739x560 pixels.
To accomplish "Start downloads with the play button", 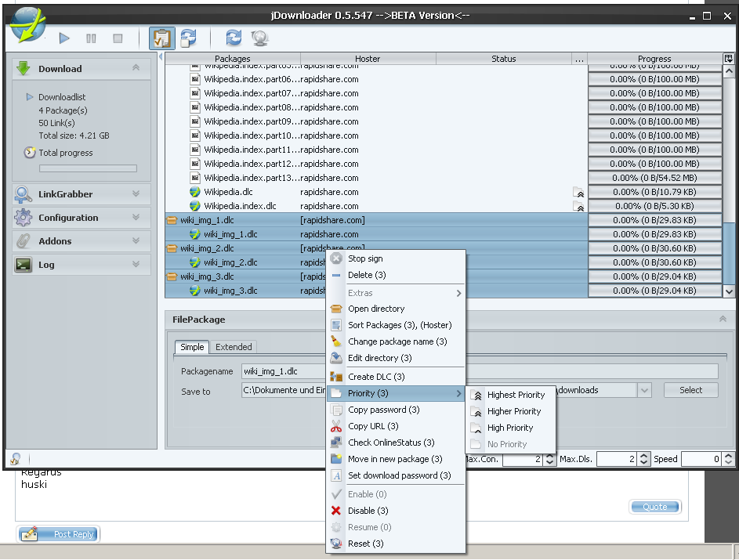I will tap(65, 38).
